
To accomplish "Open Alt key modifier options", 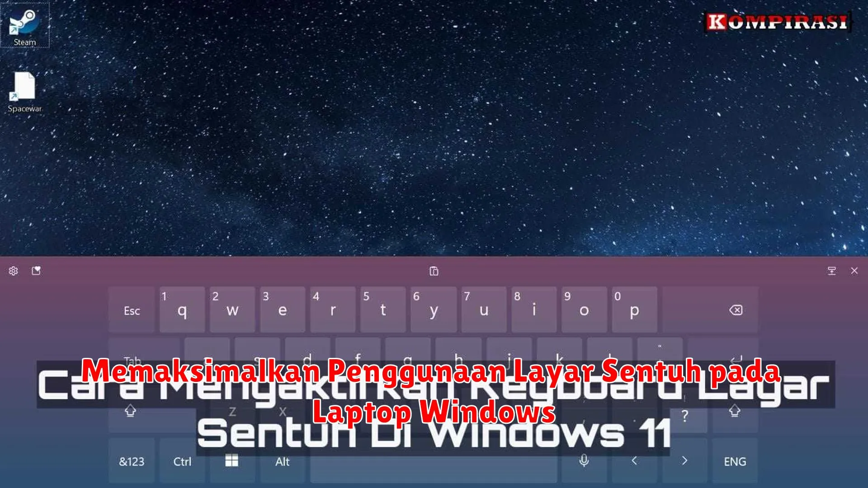I will (283, 461).
